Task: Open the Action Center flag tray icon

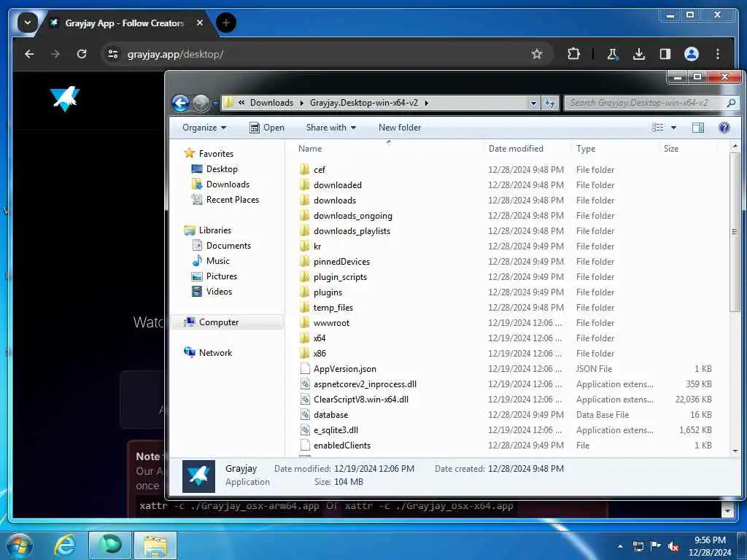Action: [x=656, y=546]
